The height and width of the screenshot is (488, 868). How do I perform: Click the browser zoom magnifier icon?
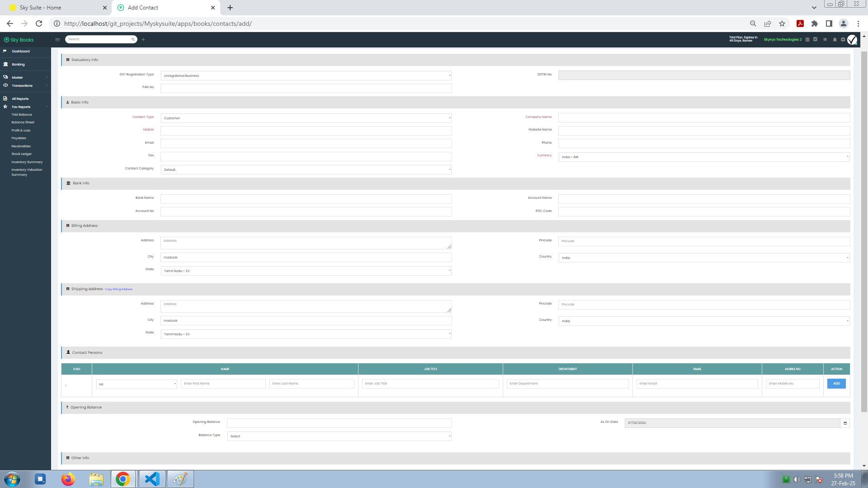[x=753, y=23]
